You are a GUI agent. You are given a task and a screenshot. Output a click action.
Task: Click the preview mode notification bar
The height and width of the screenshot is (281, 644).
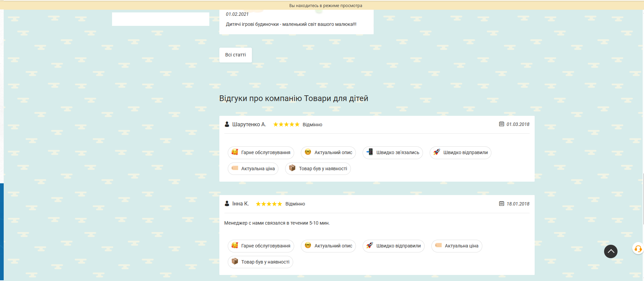[x=325, y=5]
